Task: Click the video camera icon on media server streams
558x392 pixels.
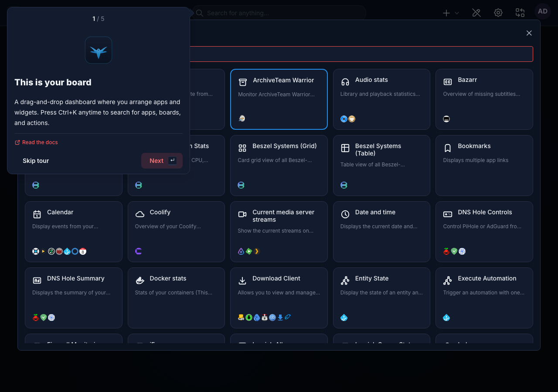Action: tap(242, 214)
